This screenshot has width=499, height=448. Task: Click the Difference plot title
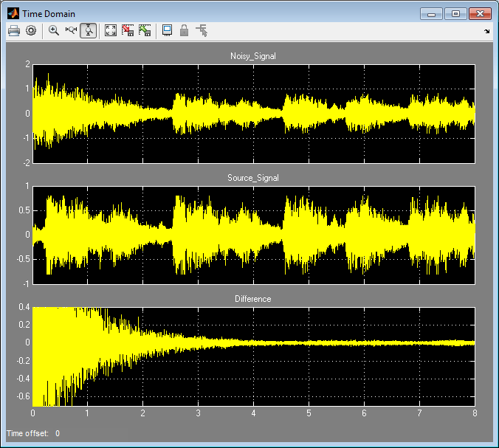click(253, 299)
